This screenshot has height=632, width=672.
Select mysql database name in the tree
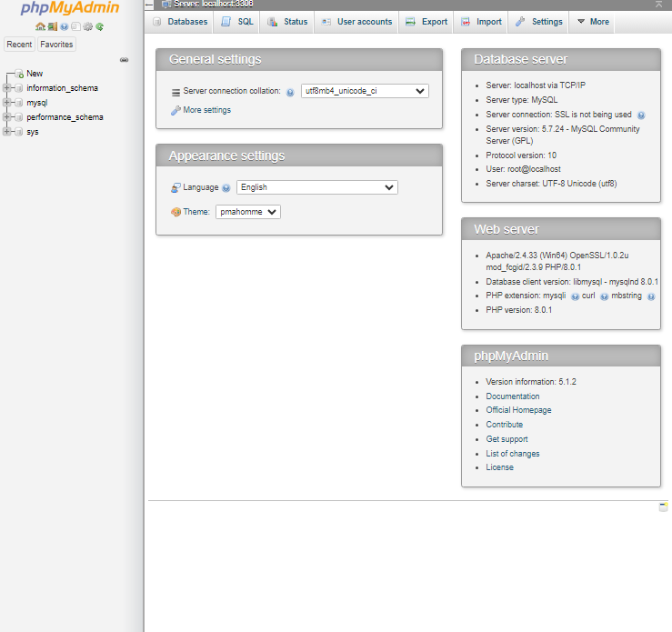coord(37,103)
